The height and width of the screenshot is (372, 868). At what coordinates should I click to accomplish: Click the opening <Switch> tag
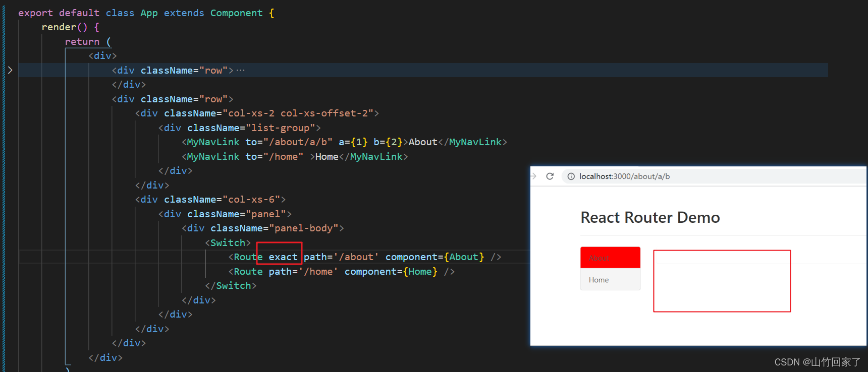pyautogui.click(x=228, y=243)
